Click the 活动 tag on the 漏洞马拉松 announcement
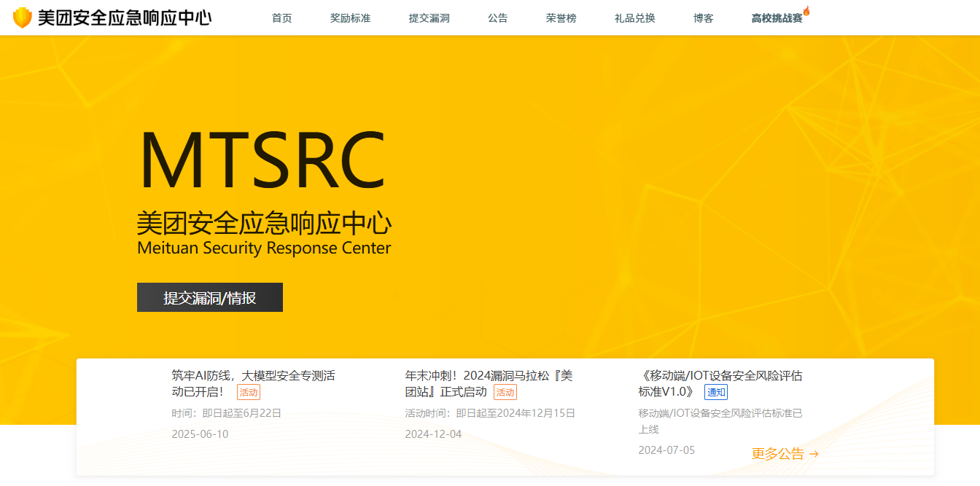 click(x=505, y=392)
